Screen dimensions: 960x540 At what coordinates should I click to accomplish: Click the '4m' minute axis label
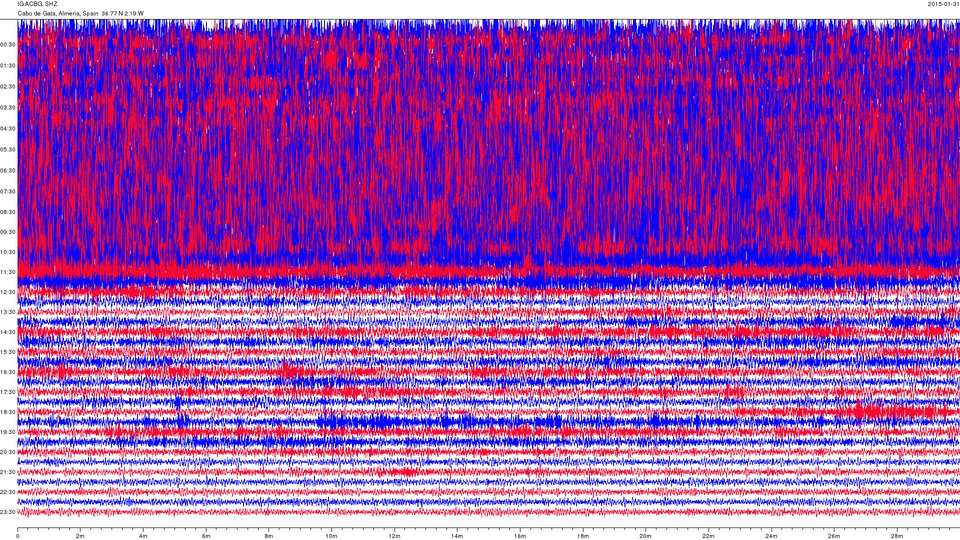coord(143,536)
